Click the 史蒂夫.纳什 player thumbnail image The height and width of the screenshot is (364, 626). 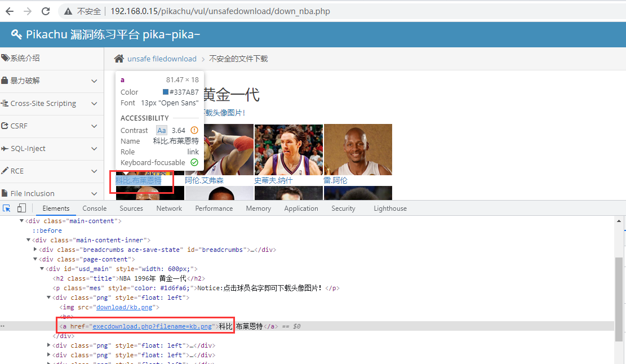288,149
